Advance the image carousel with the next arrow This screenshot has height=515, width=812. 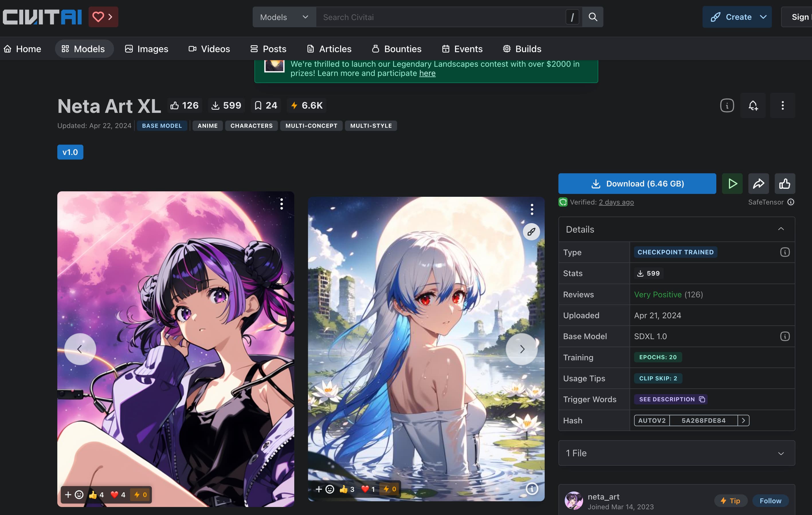pyautogui.click(x=521, y=349)
